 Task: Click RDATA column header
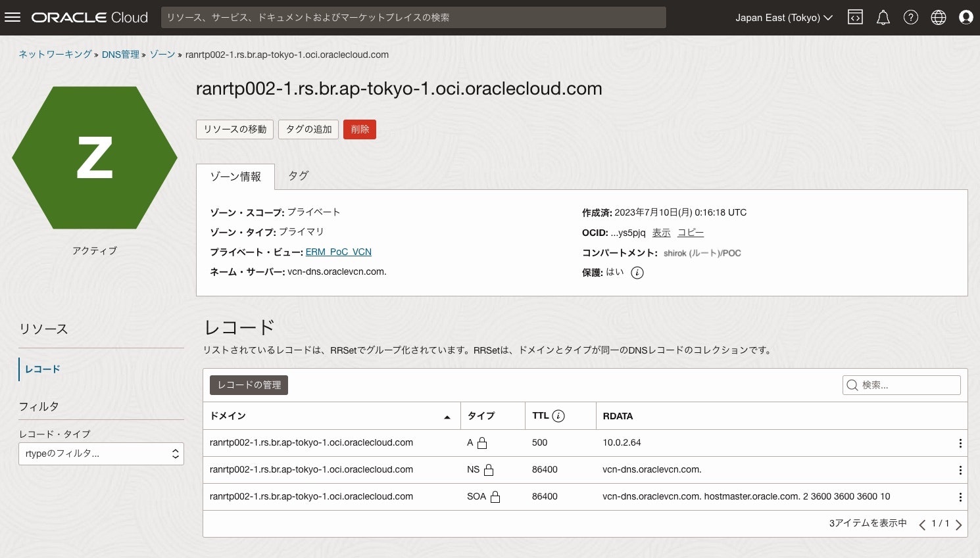coord(618,416)
